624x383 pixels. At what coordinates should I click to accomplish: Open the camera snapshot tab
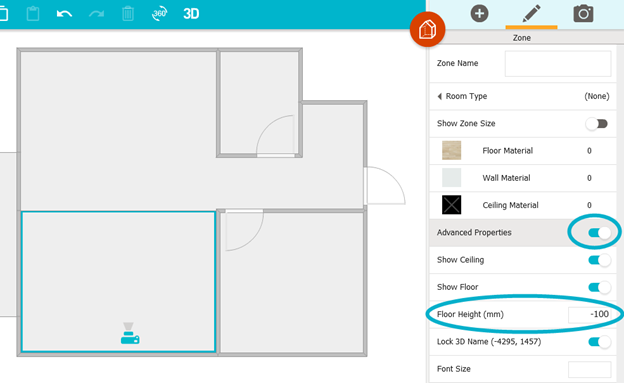(583, 14)
